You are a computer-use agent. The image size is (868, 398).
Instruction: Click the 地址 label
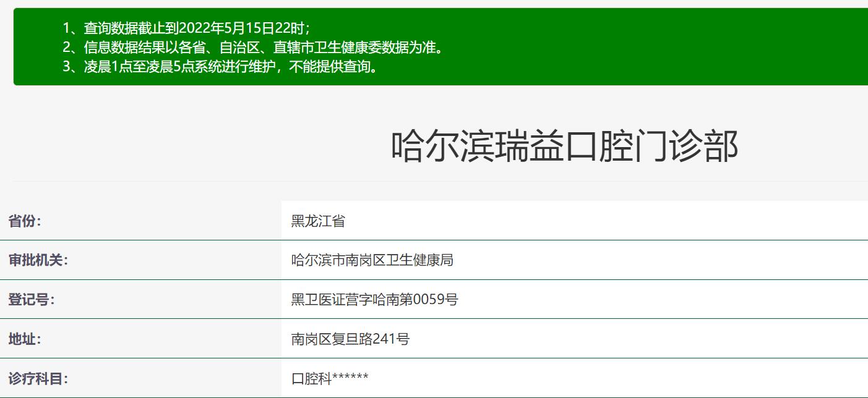pyautogui.click(x=25, y=339)
